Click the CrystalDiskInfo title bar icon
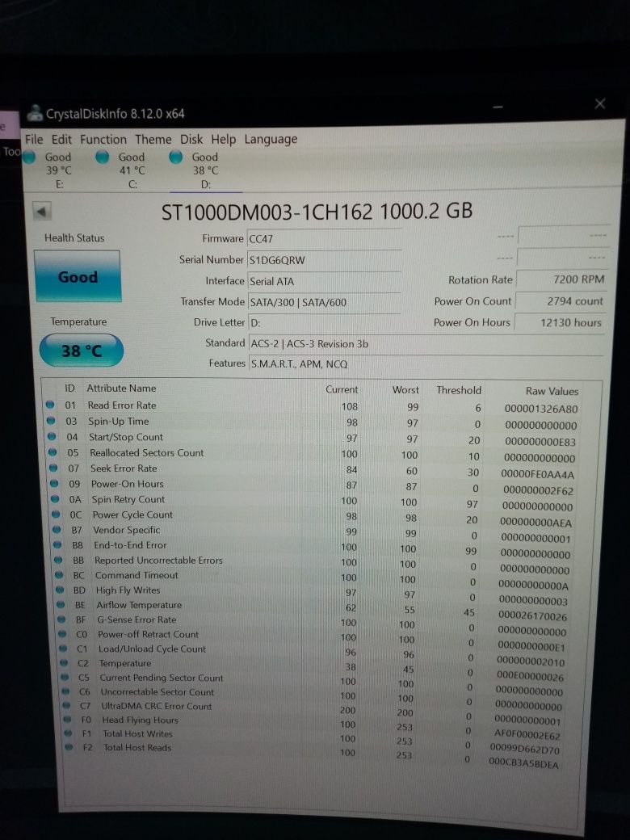Viewport: 630px width, 840px height. [x=36, y=113]
